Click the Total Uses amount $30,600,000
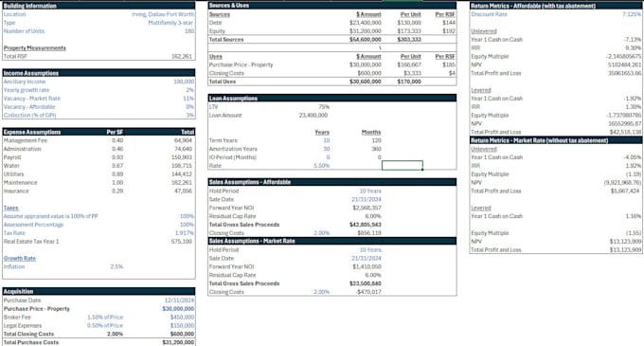The width and height of the screenshot is (644, 346). click(x=366, y=82)
